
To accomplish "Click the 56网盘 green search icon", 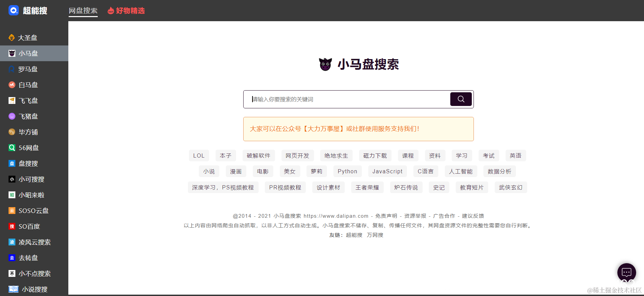I will (x=12, y=148).
